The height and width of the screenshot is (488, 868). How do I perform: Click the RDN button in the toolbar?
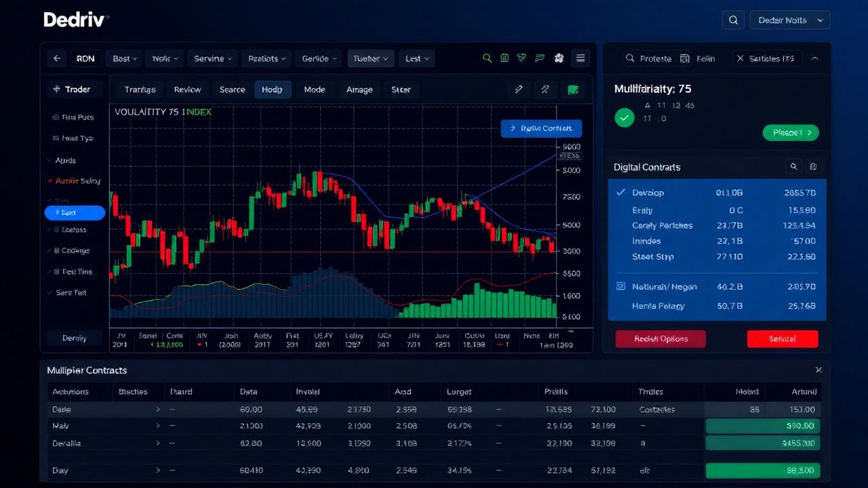click(x=85, y=59)
